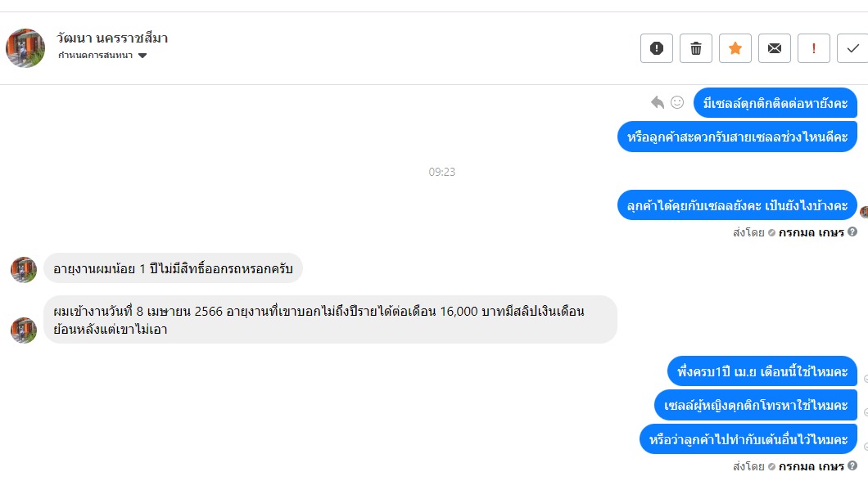Click customer avatar beside อายุงานผมน้อย message
The image size is (868, 481).
[x=24, y=269]
